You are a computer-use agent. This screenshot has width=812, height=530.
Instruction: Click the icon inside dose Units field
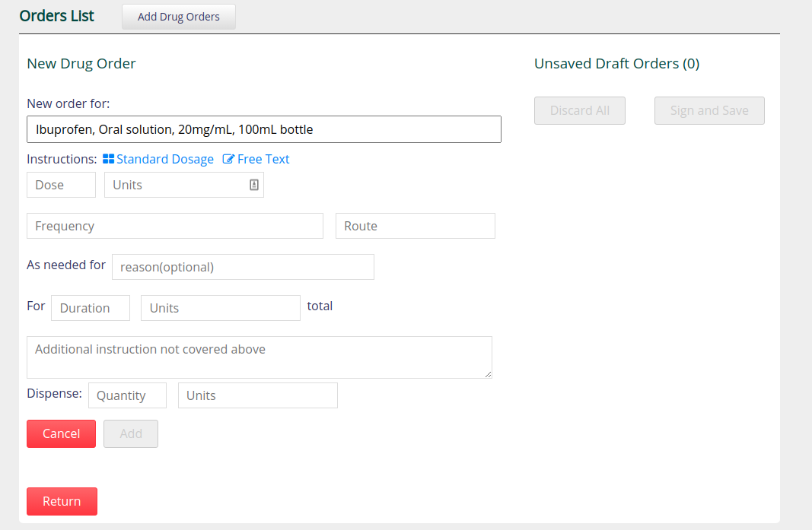pyautogui.click(x=253, y=185)
